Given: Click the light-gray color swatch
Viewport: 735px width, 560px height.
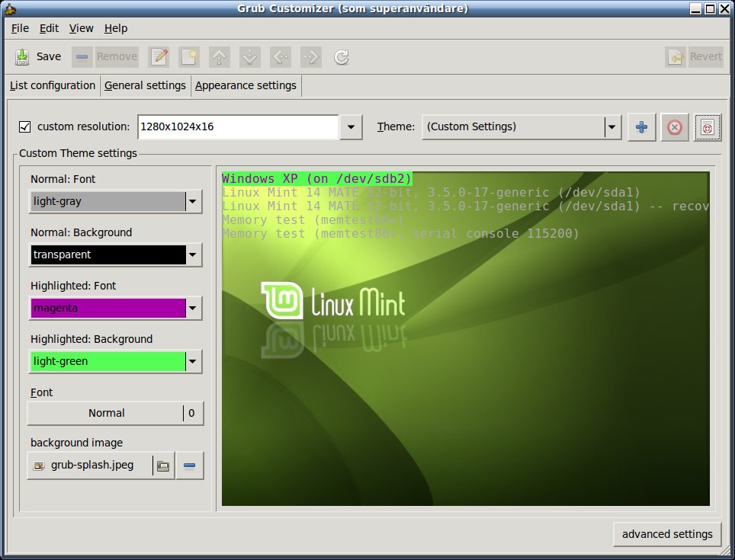Looking at the screenshot, I should coord(108,201).
